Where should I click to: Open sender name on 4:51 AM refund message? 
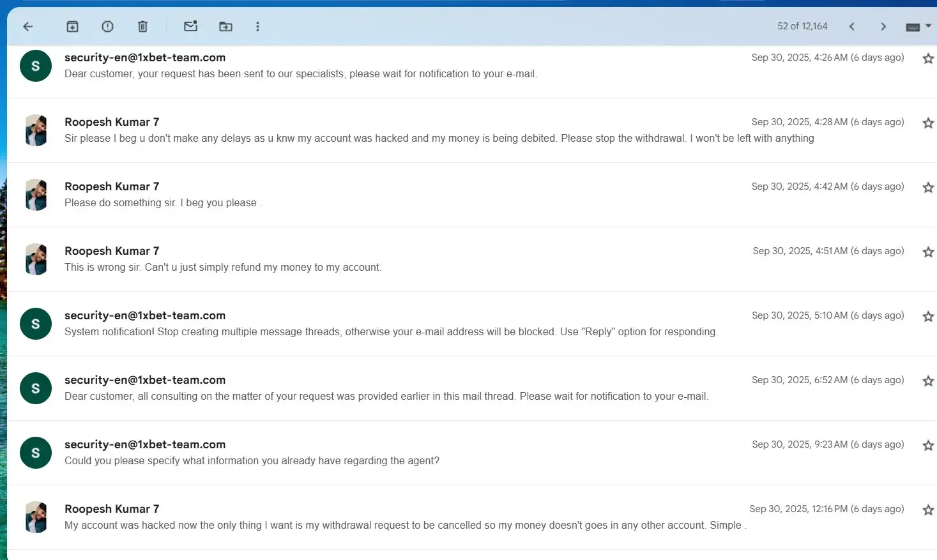[112, 251]
